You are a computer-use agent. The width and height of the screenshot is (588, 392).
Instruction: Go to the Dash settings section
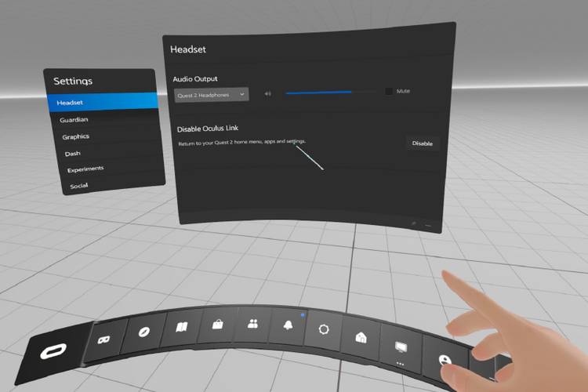[72, 154]
